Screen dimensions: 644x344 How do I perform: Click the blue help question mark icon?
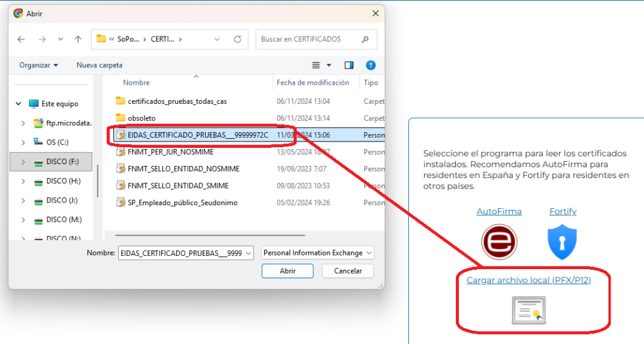point(370,65)
